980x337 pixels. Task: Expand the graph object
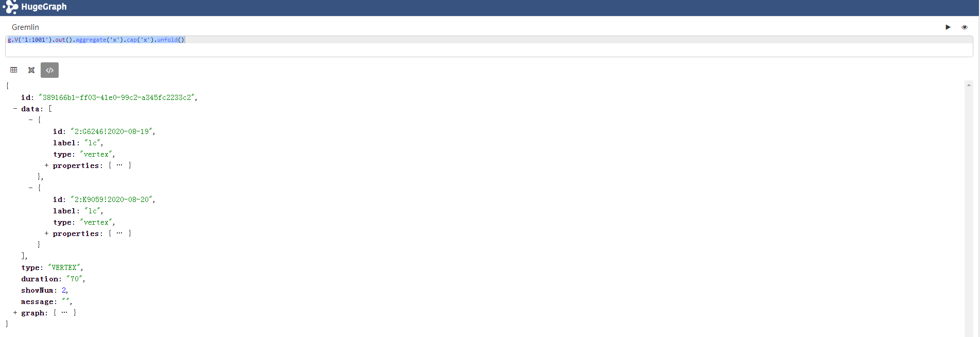[x=15, y=313]
